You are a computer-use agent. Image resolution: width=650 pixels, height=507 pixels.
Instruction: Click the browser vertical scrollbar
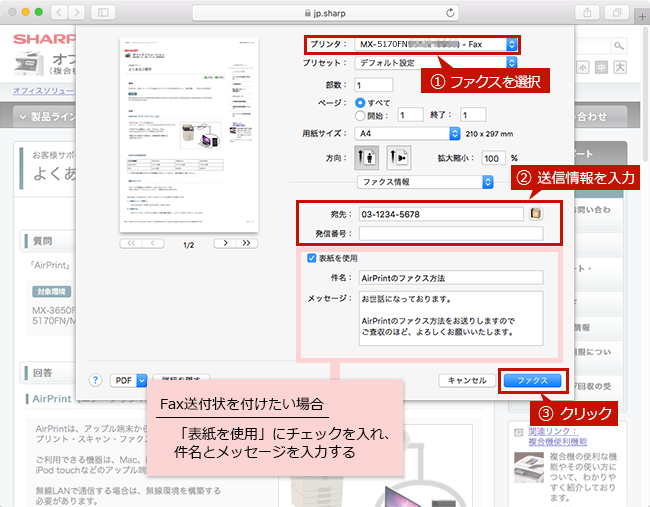pyautogui.click(x=645, y=93)
